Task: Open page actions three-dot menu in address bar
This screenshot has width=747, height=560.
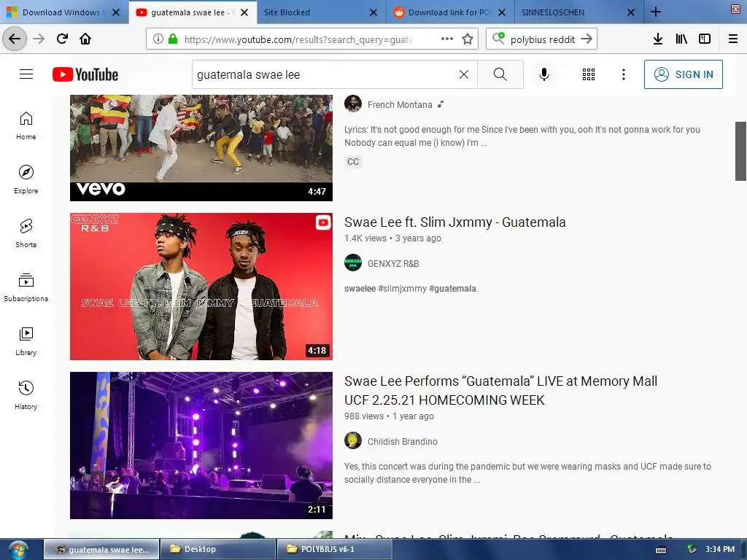Action: [447, 39]
